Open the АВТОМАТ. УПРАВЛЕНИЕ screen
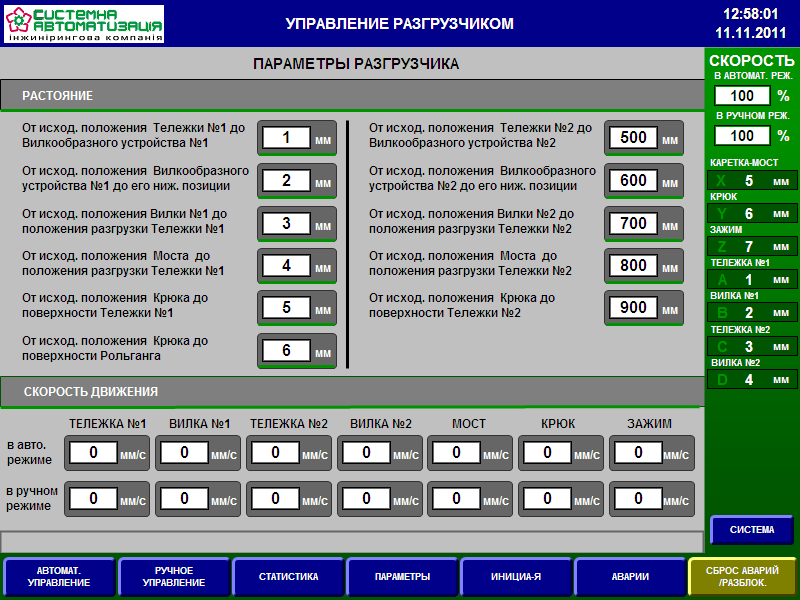This screenshot has height=600, width=800. tap(59, 577)
